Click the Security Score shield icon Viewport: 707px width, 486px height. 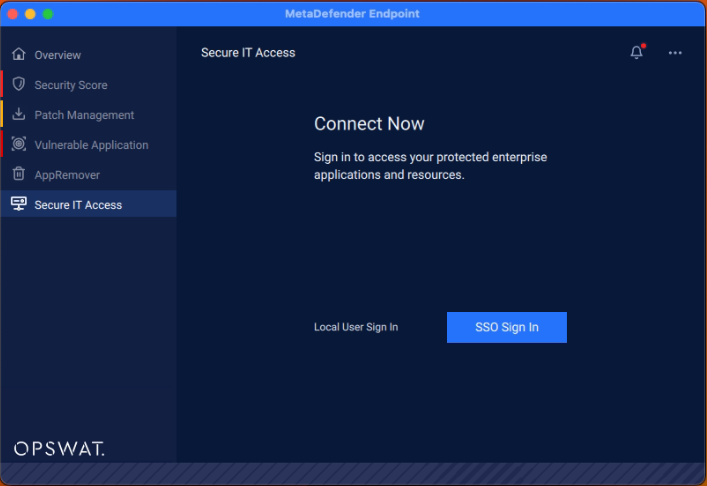[18, 84]
